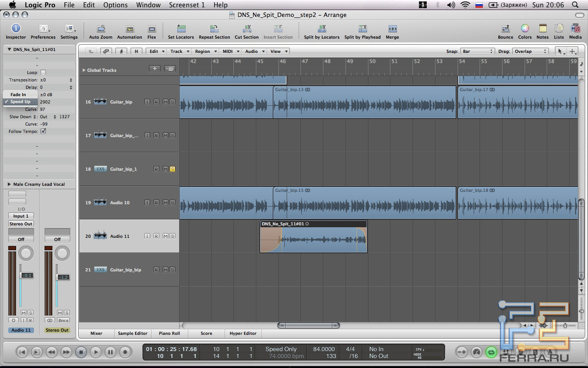
Task: Open the Screenset 1 menu
Action: click(187, 5)
